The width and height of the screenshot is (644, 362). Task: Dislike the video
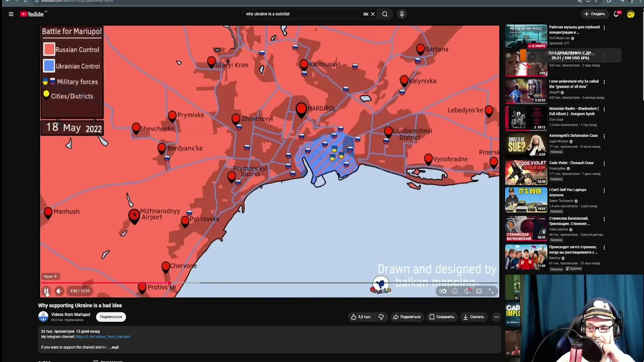click(x=381, y=317)
